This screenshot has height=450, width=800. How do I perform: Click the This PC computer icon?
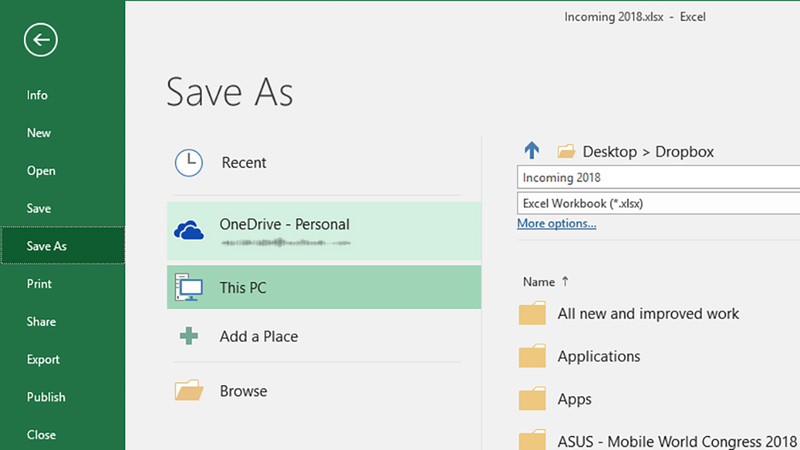189,287
